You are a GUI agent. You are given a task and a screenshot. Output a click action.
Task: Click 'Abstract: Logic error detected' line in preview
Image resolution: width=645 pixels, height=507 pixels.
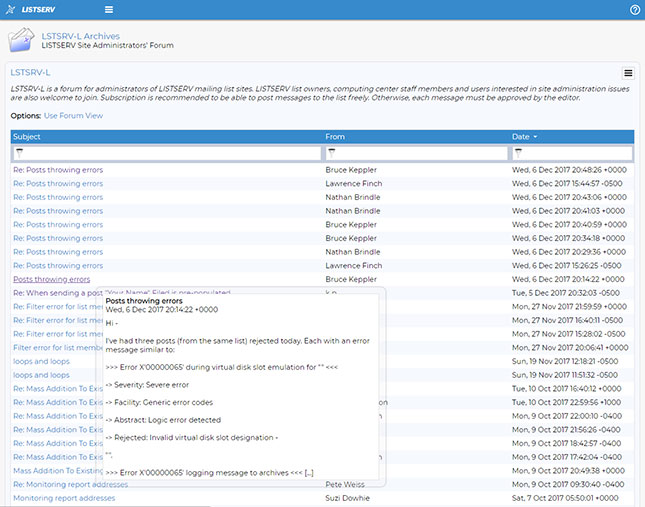[x=163, y=420]
